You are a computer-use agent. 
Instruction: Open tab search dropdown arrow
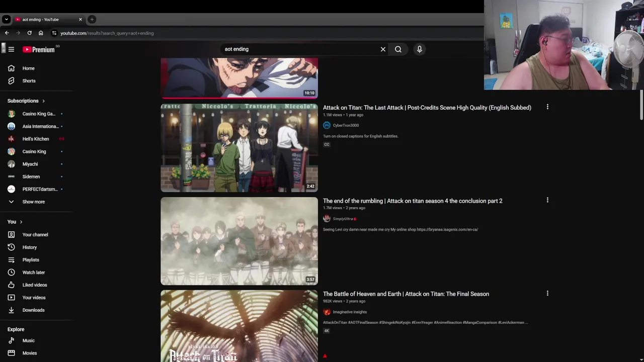point(6,20)
